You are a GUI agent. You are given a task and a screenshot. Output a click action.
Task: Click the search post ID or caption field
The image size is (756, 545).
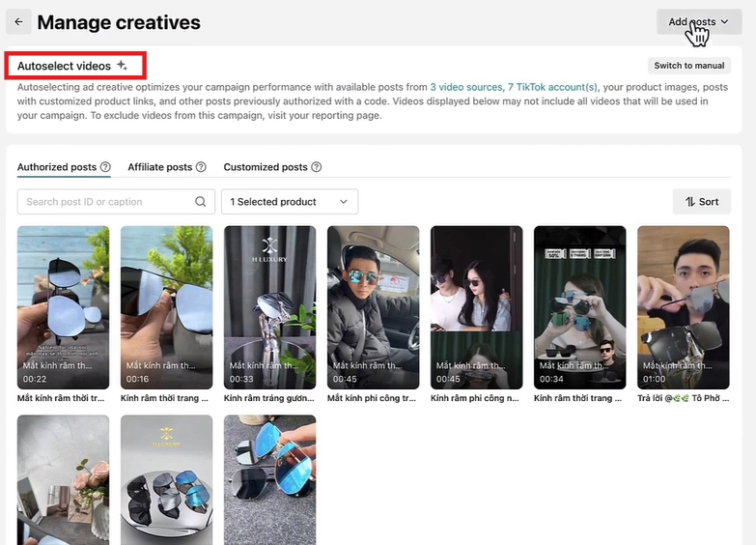tap(106, 202)
